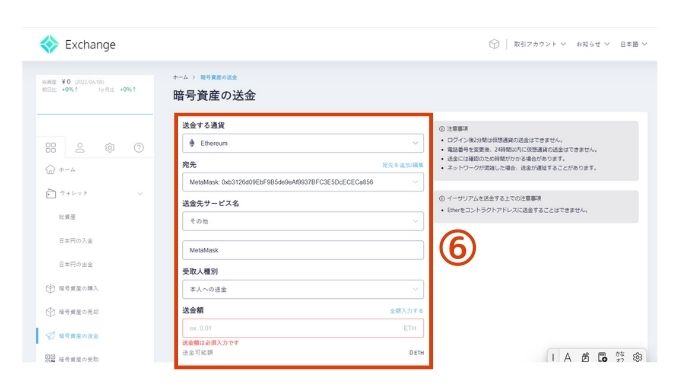The image size is (680, 390).
Task: Open 日本円の出金 in the sidebar
Action: click(76, 264)
